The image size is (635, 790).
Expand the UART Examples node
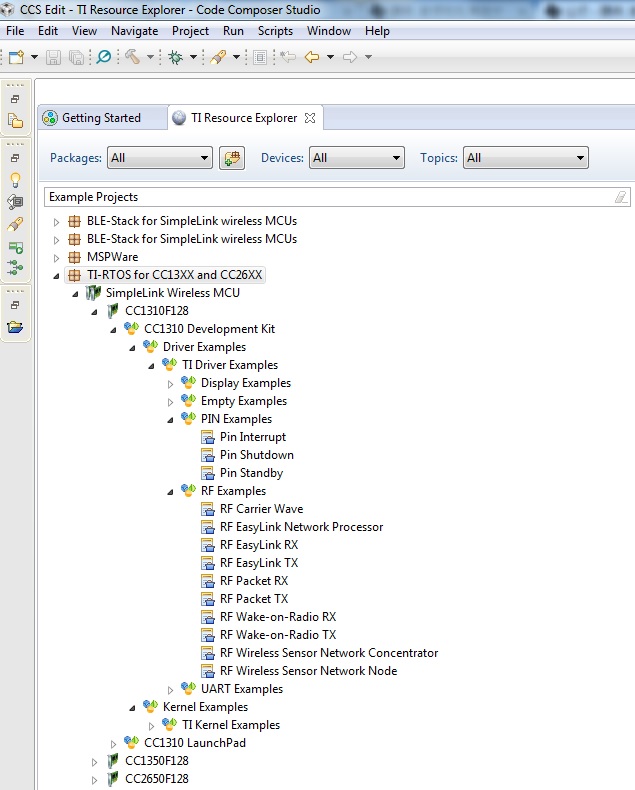(170, 690)
